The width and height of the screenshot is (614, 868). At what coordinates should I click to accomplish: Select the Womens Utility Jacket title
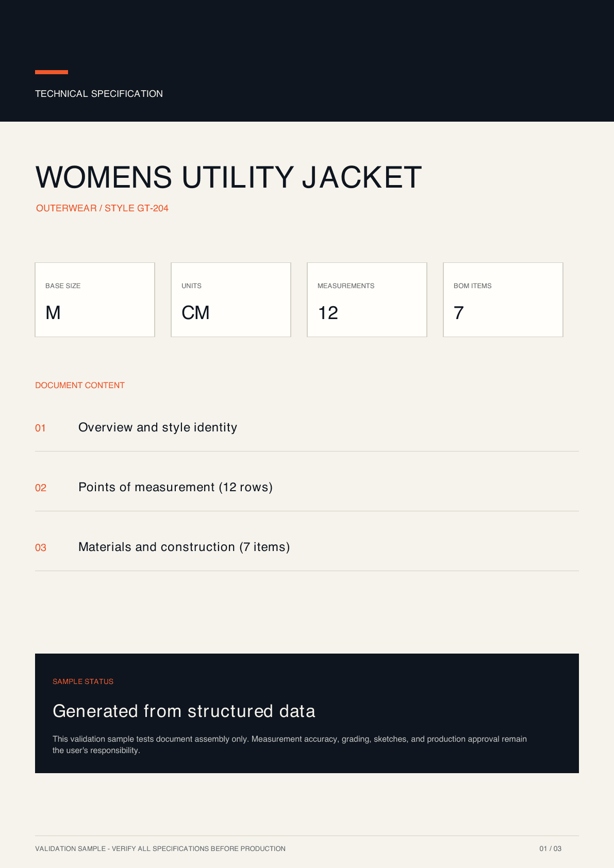(x=228, y=177)
